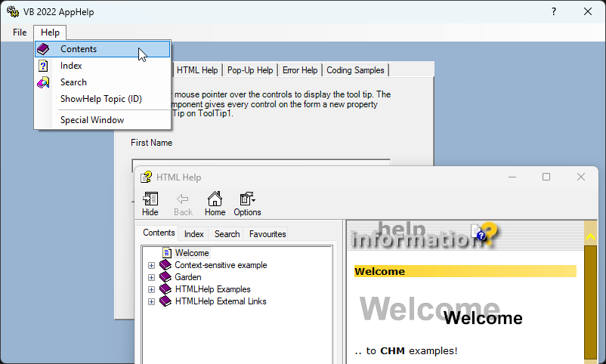The height and width of the screenshot is (364, 606).
Task: Close the HTML Help window
Action: [581, 177]
